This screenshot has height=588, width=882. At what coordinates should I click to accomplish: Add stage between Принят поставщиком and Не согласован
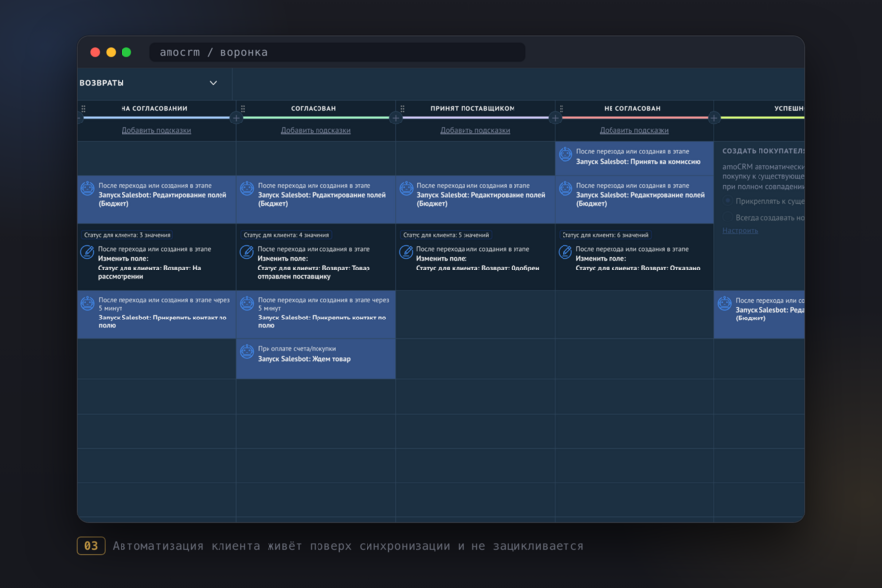[x=555, y=118]
